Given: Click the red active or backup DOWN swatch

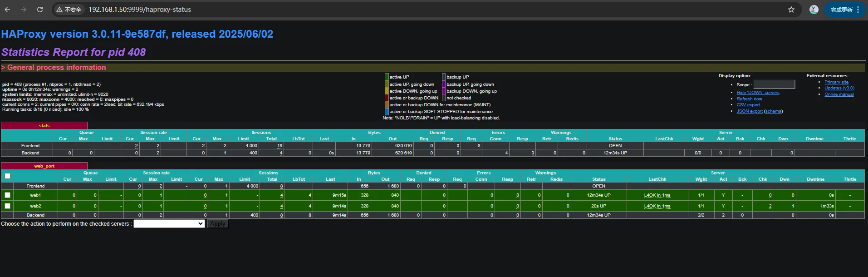Looking at the screenshot, I should [x=387, y=98].
